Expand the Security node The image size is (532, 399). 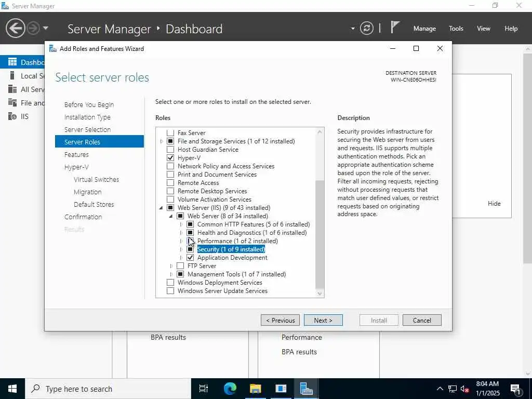(181, 249)
